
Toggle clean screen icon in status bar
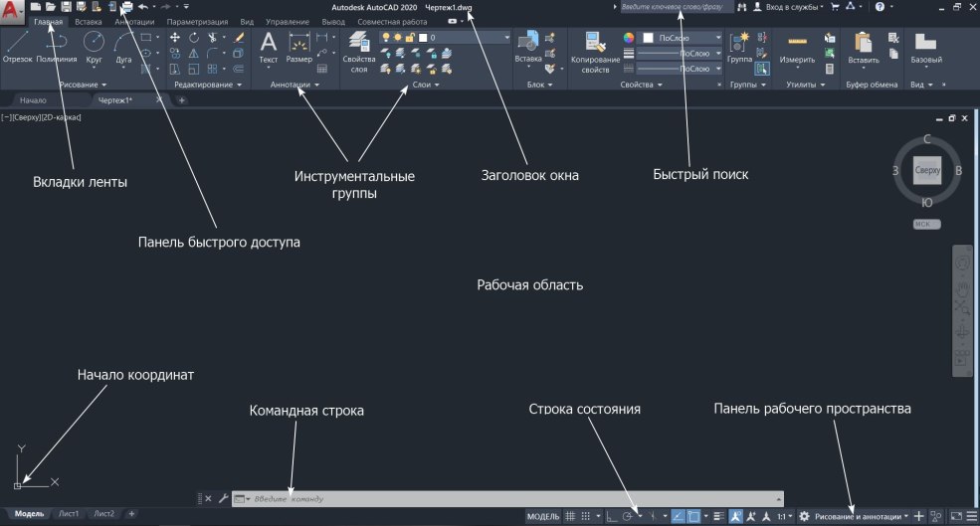coord(956,516)
